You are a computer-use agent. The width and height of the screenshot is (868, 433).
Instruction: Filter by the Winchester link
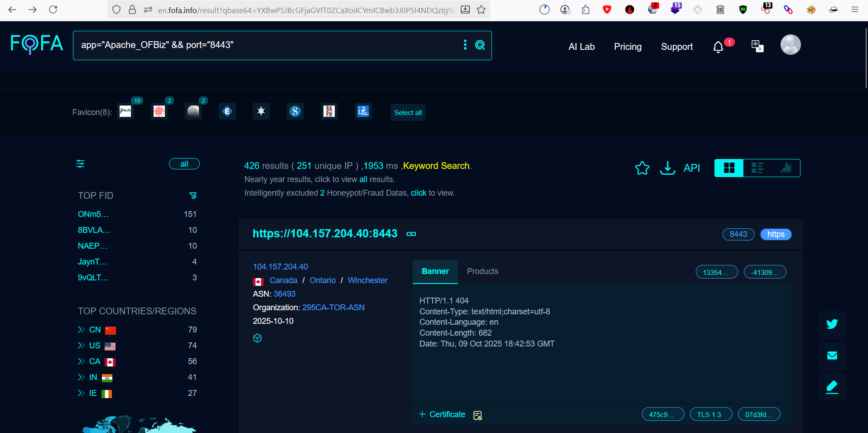coord(367,280)
